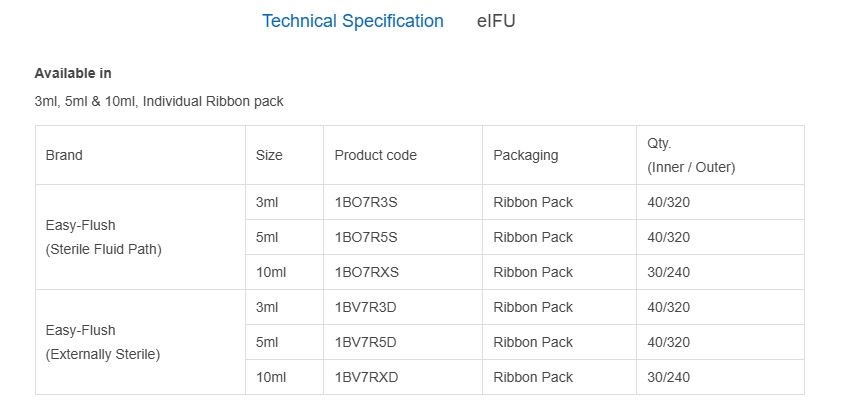
Task: Click 10ml size in Externally Sterile group
Action: pos(284,377)
